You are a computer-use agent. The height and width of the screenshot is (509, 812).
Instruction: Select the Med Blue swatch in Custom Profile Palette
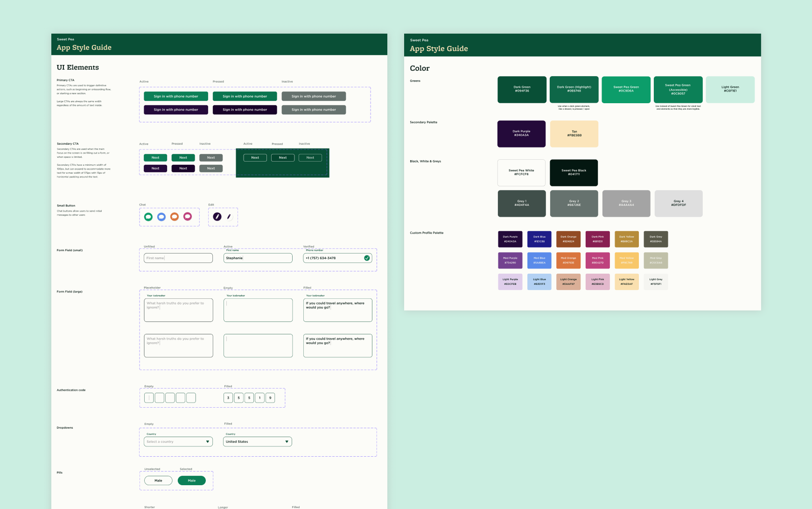point(539,260)
